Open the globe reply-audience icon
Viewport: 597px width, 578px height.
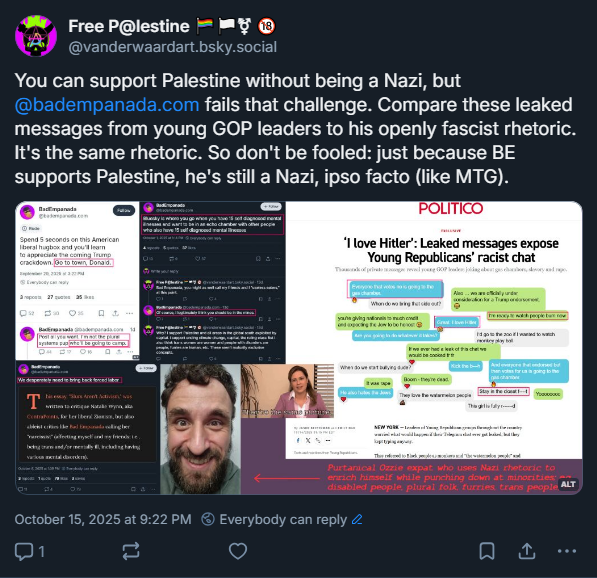click(208, 519)
